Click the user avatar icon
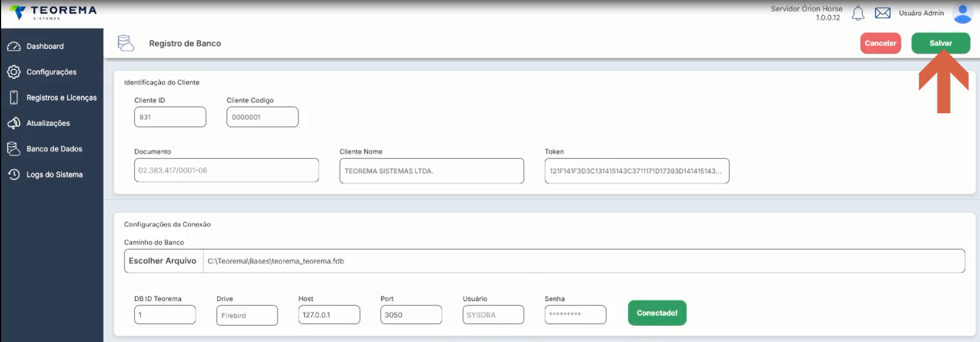This screenshot has width=980, height=342. [963, 13]
